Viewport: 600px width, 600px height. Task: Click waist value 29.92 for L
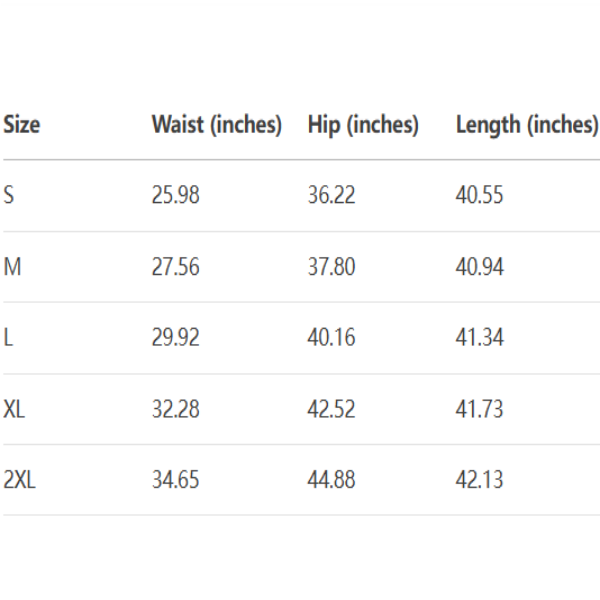click(x=175, y=338)
